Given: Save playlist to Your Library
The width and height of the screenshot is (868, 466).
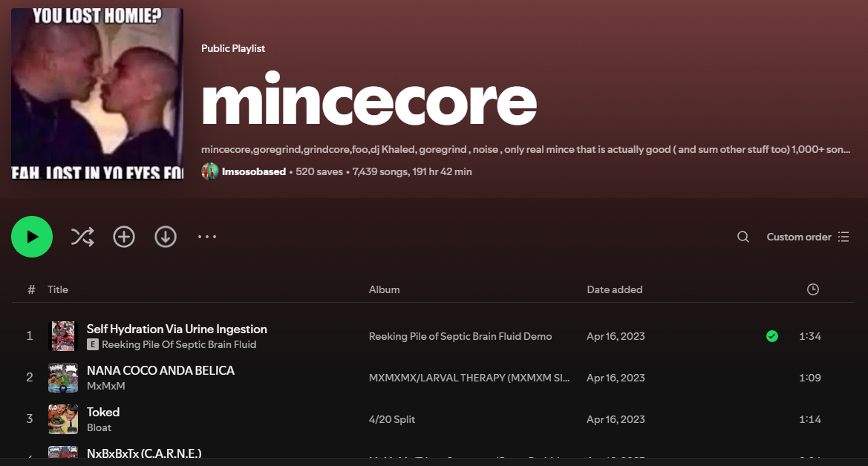Looking at the screenshot, I should (x=124, y=237).
